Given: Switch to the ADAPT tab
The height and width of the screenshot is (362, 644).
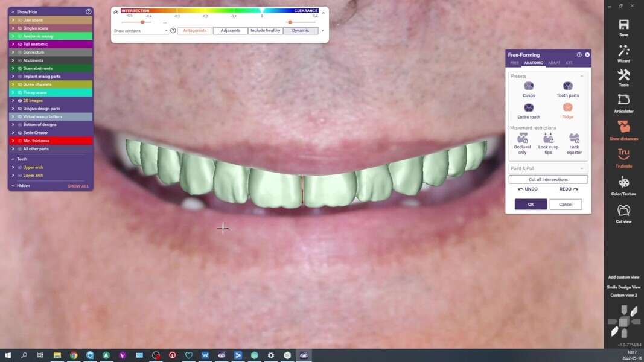Looking at the screenshot, I should click(x=554, y=62).
